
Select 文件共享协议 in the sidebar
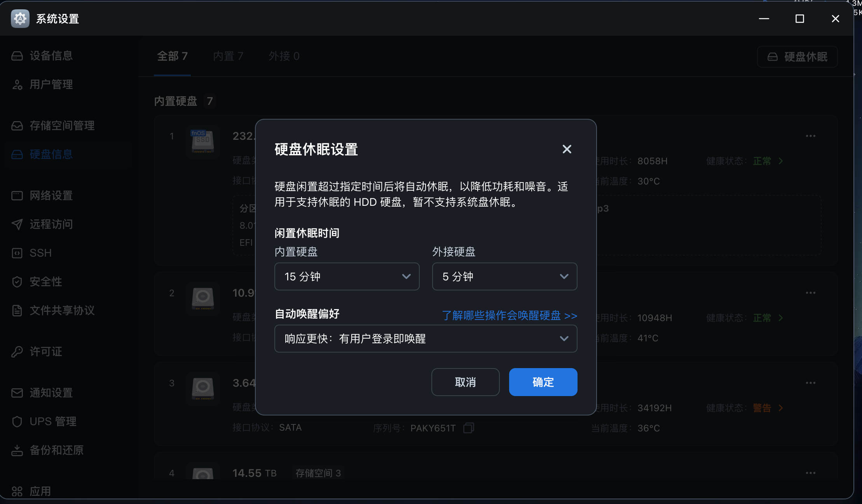pyautogui.click(x=62, y=310)
